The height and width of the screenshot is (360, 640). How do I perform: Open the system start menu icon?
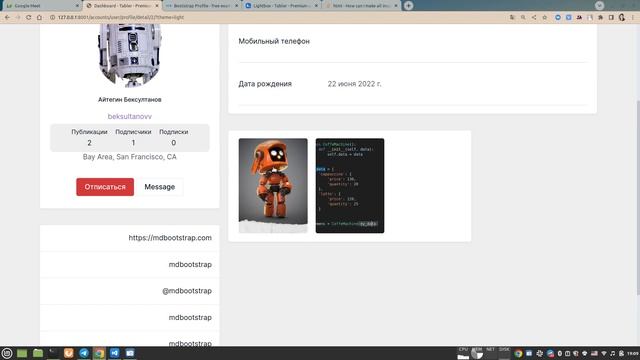pos(7,353)
